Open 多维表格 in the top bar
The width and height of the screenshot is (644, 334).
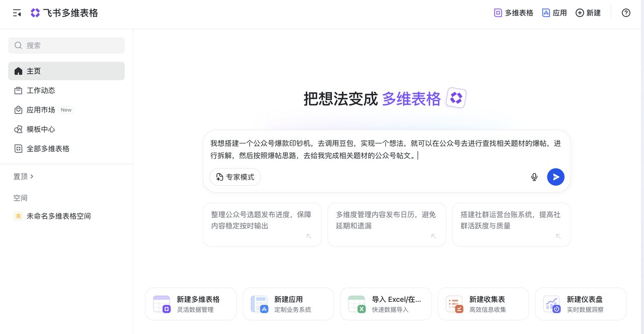(x=514, y=13)
